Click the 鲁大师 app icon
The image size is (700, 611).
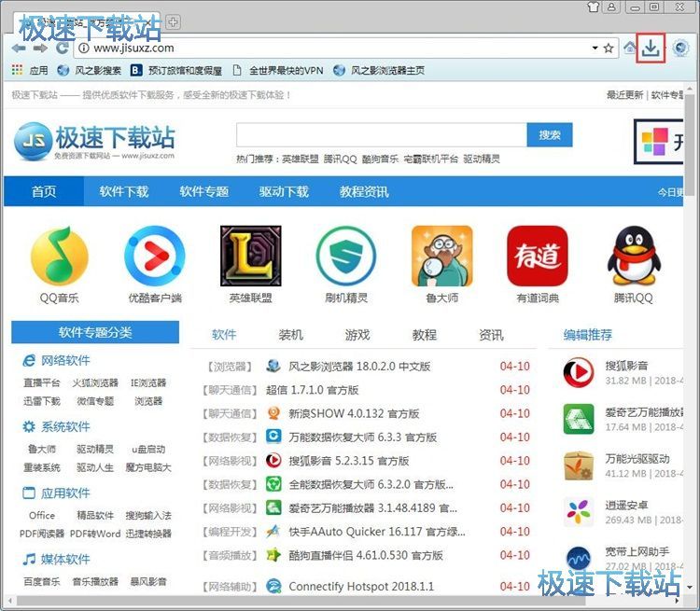pos(441,257)
